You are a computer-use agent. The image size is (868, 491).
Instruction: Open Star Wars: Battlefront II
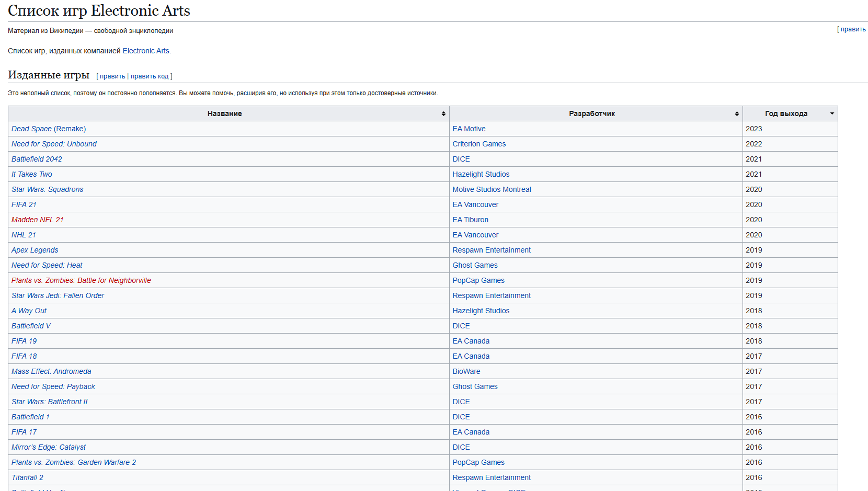(50, 402)
